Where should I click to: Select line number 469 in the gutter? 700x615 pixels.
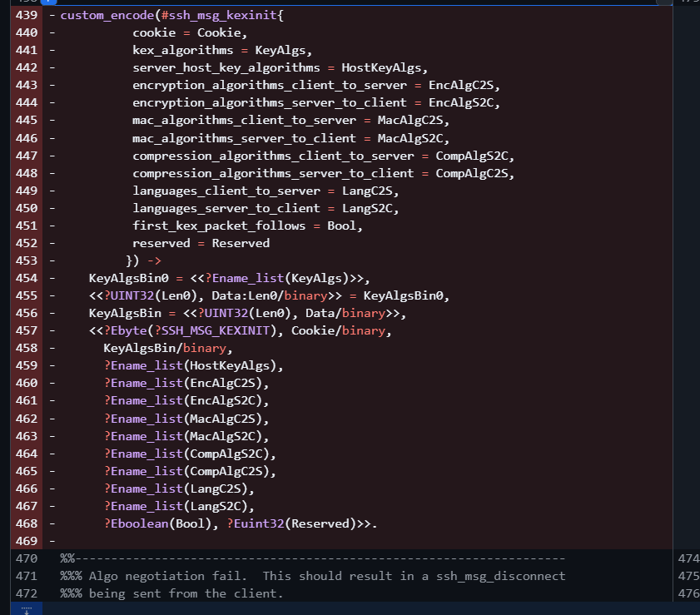27,541
